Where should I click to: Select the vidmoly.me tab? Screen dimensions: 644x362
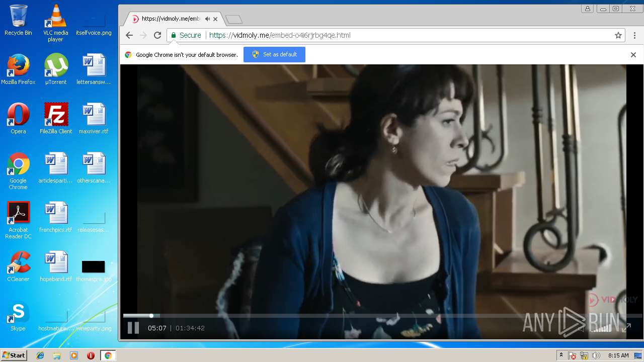pos(174,19)
